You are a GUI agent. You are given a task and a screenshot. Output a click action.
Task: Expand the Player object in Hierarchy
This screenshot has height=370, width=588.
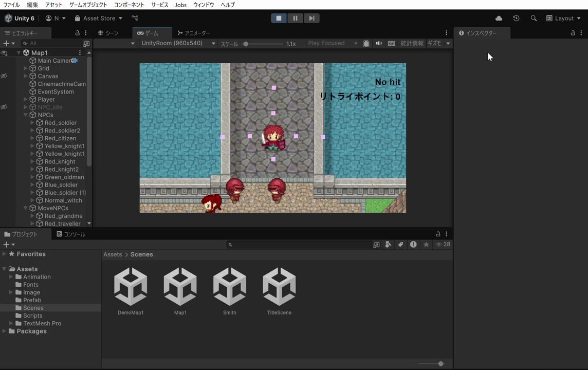tap(26, 99)
